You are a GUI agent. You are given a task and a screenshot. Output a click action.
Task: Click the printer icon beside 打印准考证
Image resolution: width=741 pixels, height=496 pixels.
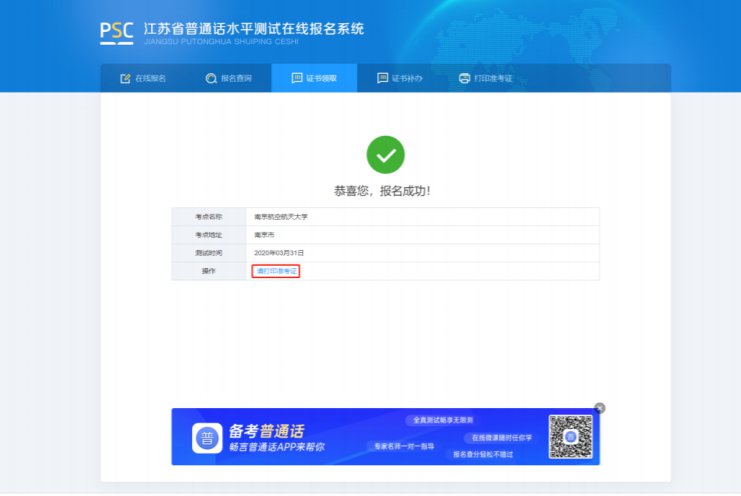pos(465,78)
